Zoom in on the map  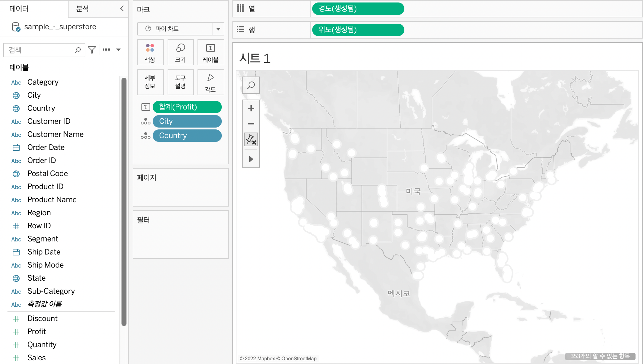(x=251, y=108)
